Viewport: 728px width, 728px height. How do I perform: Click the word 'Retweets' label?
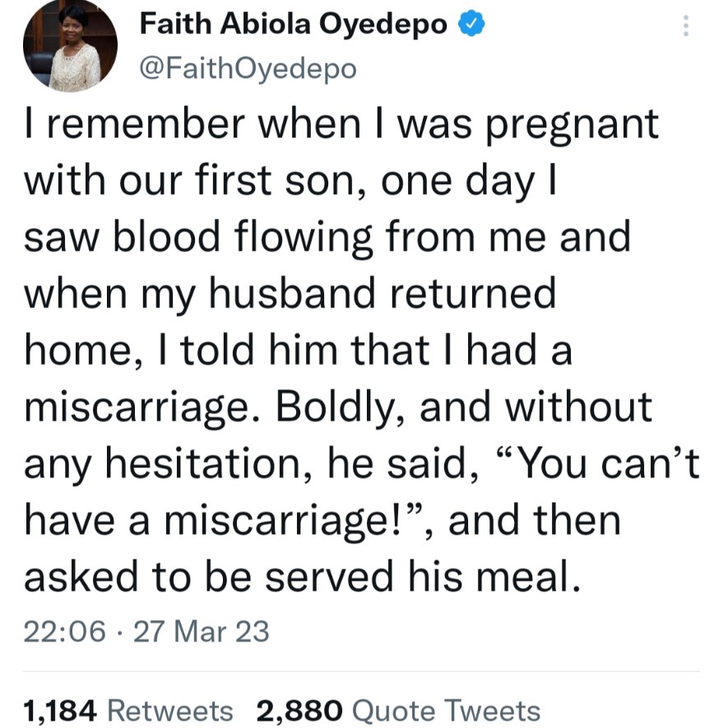170,711
